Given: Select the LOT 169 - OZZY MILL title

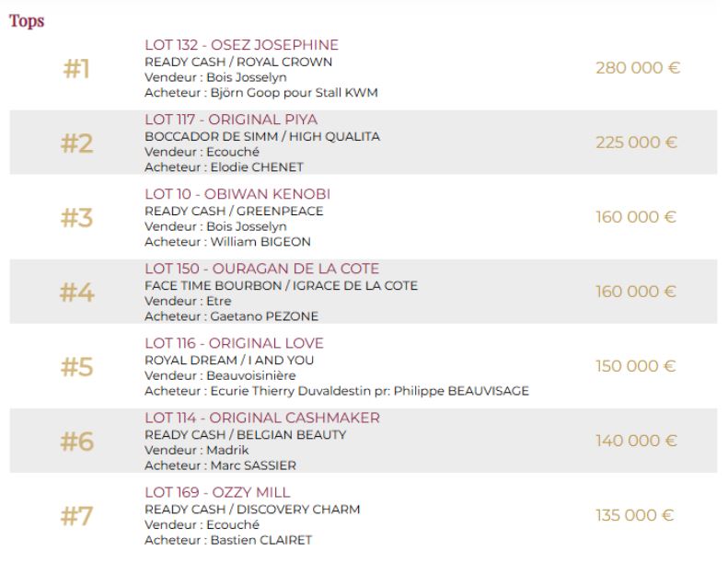Looking at the screenshot, I should [217, 492].
